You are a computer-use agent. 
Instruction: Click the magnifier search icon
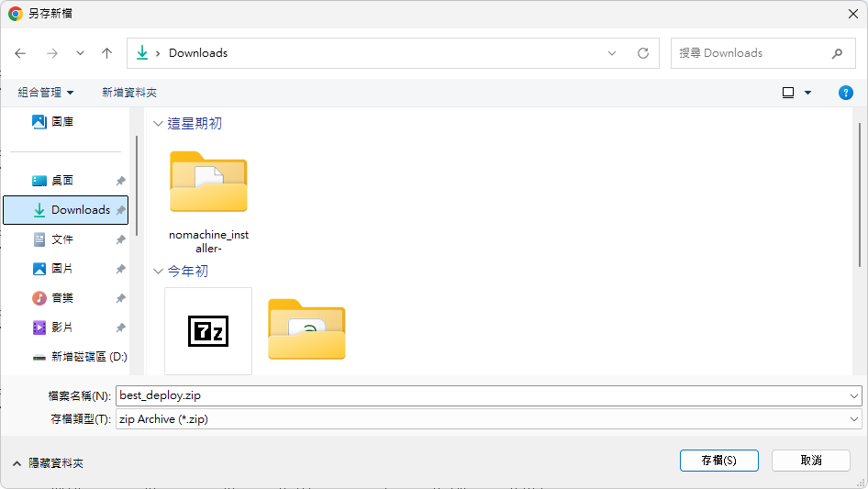tap(837, 53)
